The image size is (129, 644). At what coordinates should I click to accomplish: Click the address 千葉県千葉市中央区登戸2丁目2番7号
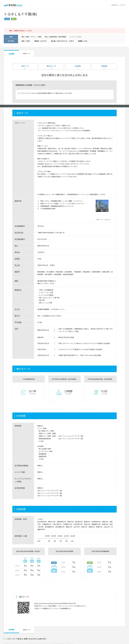coord(51,233)
